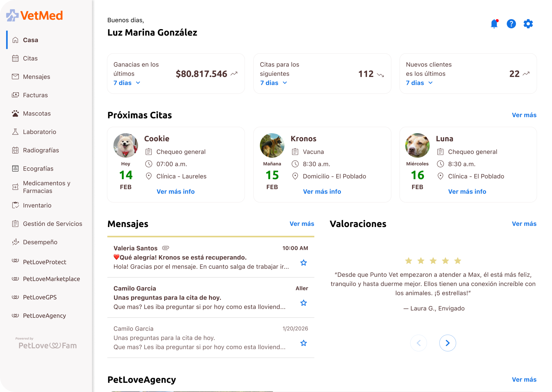Expand the 7 dias dropdown under Ganacias
Viewport: 552px width, 392px height.
pyautogui.click(x=127, y=83)
